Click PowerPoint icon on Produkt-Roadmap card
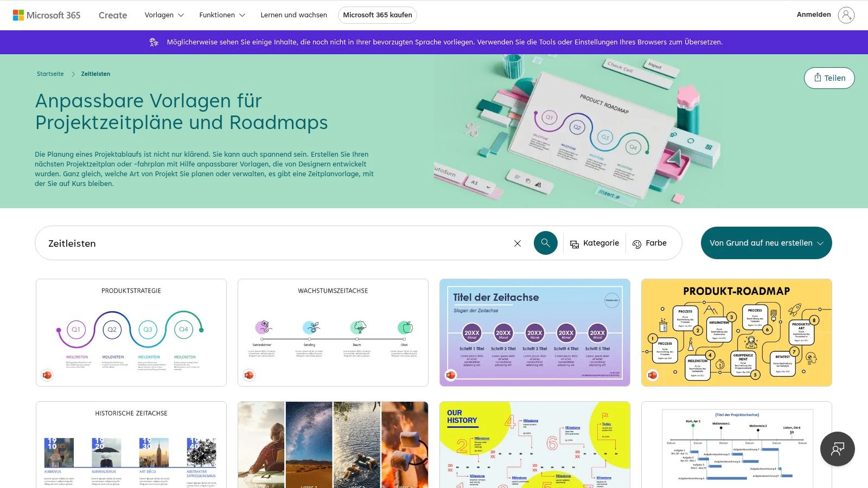 [653, 375]
